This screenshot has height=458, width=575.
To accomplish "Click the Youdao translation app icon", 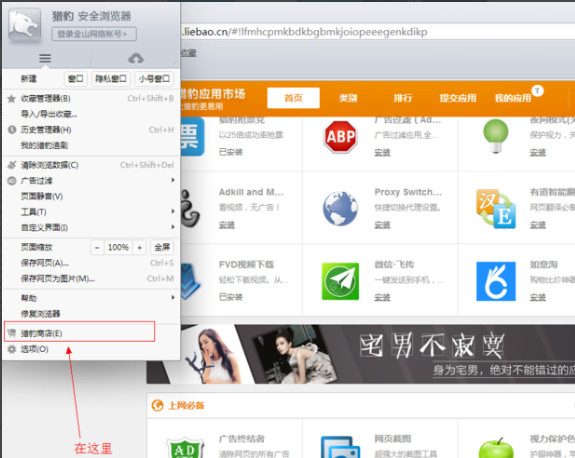I will [x=496, y=208].
